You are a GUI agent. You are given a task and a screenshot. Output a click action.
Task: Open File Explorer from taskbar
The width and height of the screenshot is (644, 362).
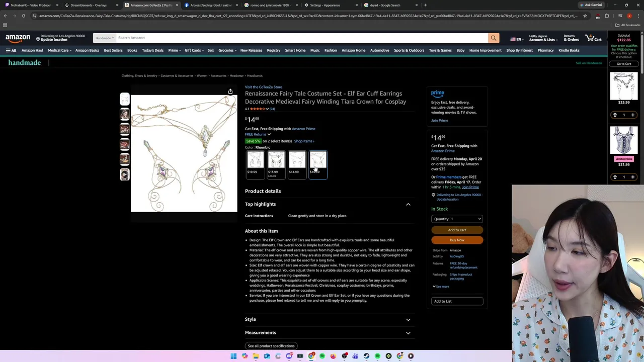click(256, 356)
